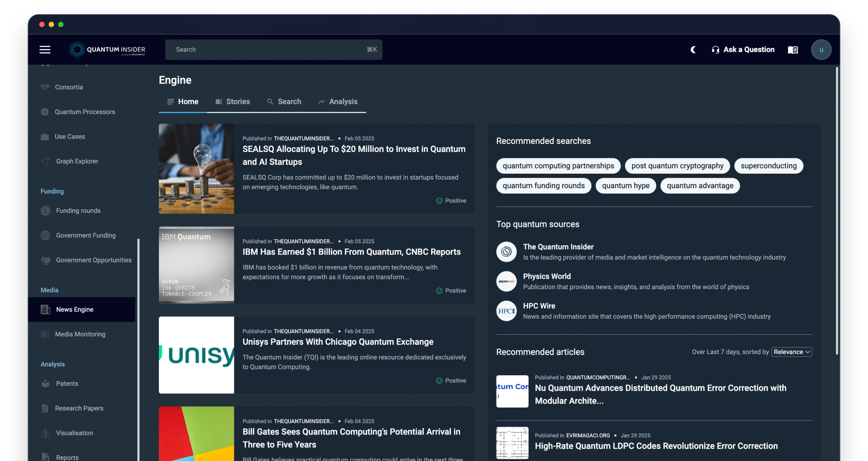Screen dimensions: 868x461
Task: Click Positive sentiment on SEALSQ article
Action: pyautogui.click(x=451, y=201)
